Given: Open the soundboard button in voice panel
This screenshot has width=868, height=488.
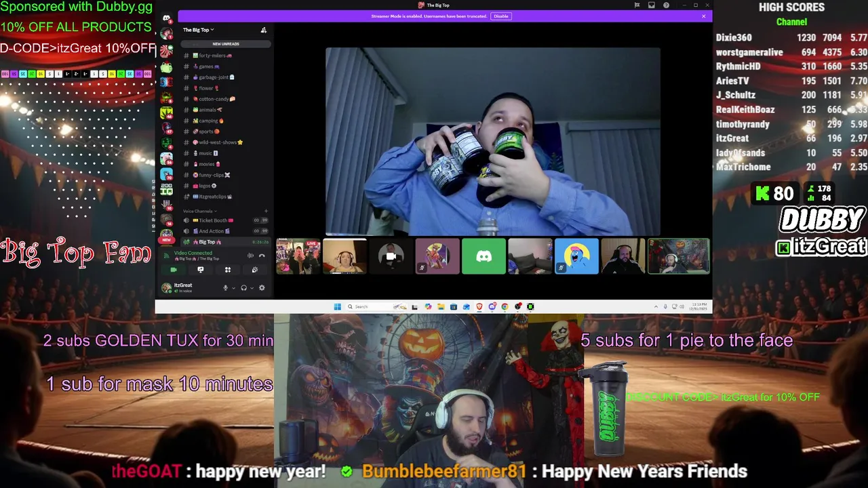Looking at the screenshot, I should (x=255, y=270).
